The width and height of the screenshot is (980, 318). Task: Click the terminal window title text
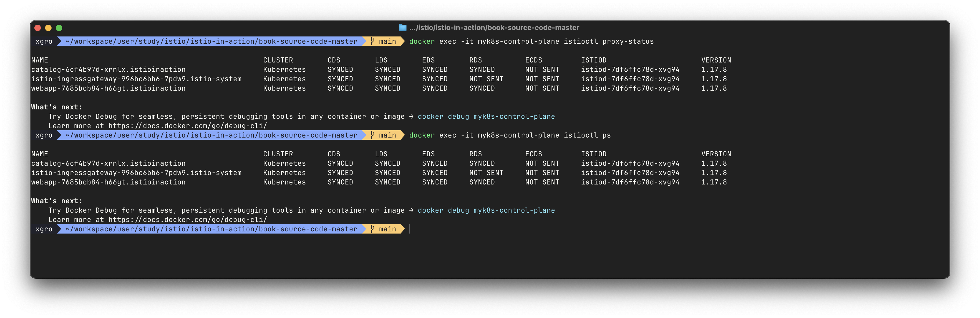tap(494, 27)
